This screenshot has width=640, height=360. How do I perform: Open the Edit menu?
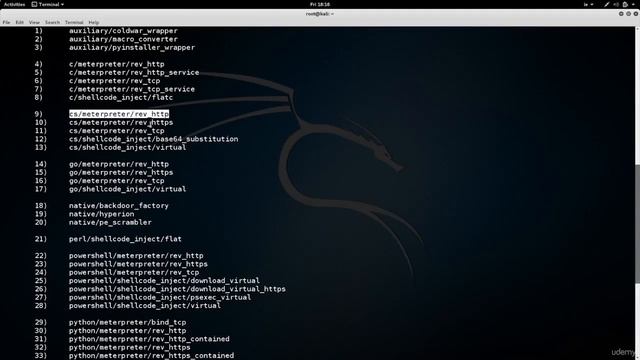(20, 22)
